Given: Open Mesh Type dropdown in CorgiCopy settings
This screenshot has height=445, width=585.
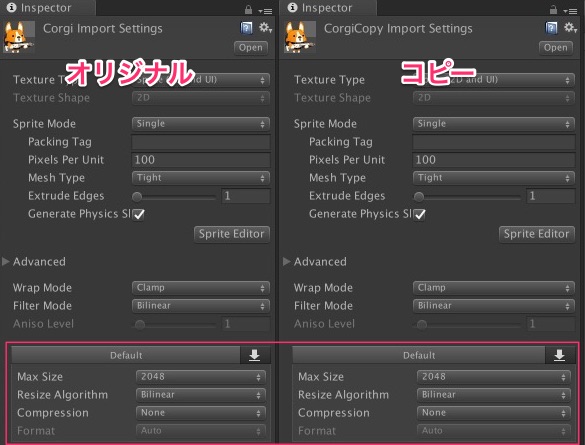Looking at the screenshot, I should tap(494, 178).
